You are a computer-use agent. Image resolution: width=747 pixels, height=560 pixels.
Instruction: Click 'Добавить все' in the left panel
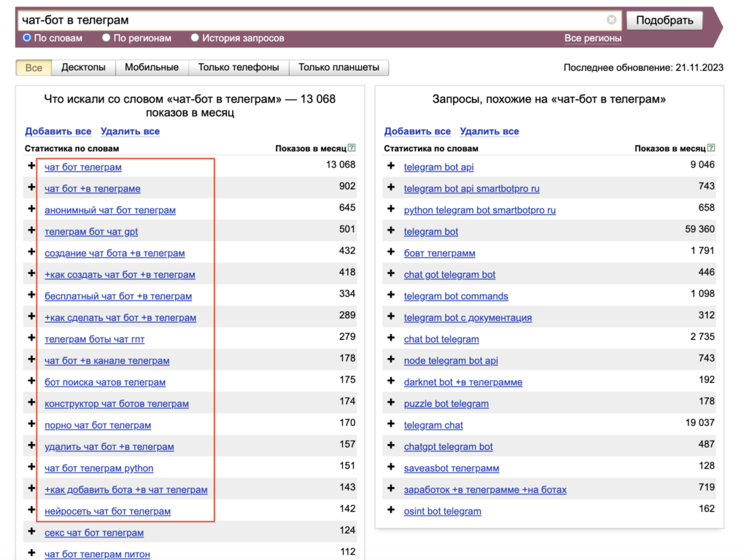[58, 131]
